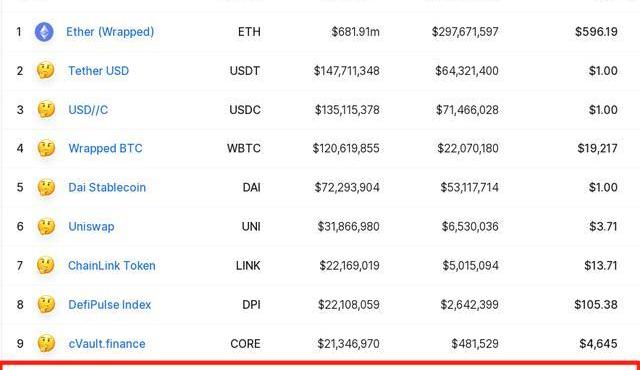Open the USD//C token link
640x370 pixels.
click(88, 110)
